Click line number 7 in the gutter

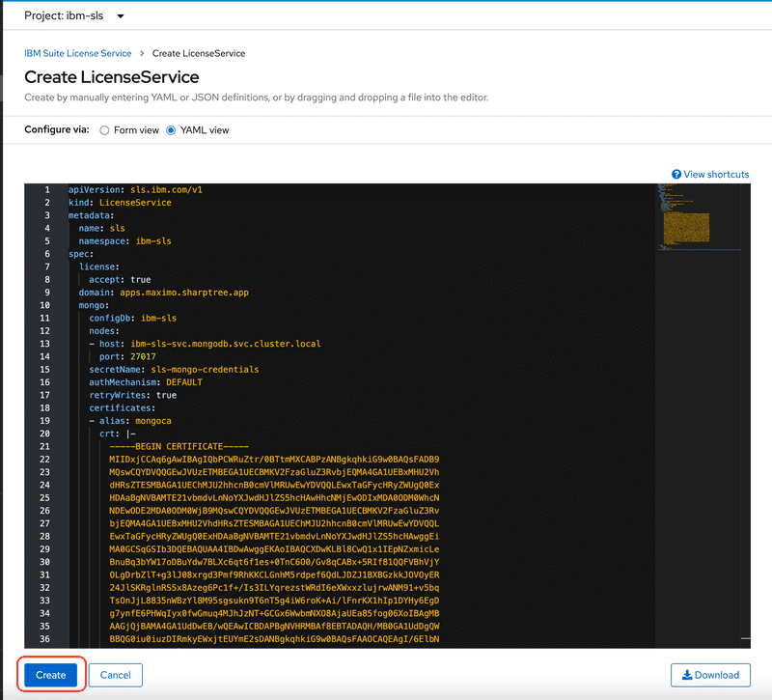point(46,266)
